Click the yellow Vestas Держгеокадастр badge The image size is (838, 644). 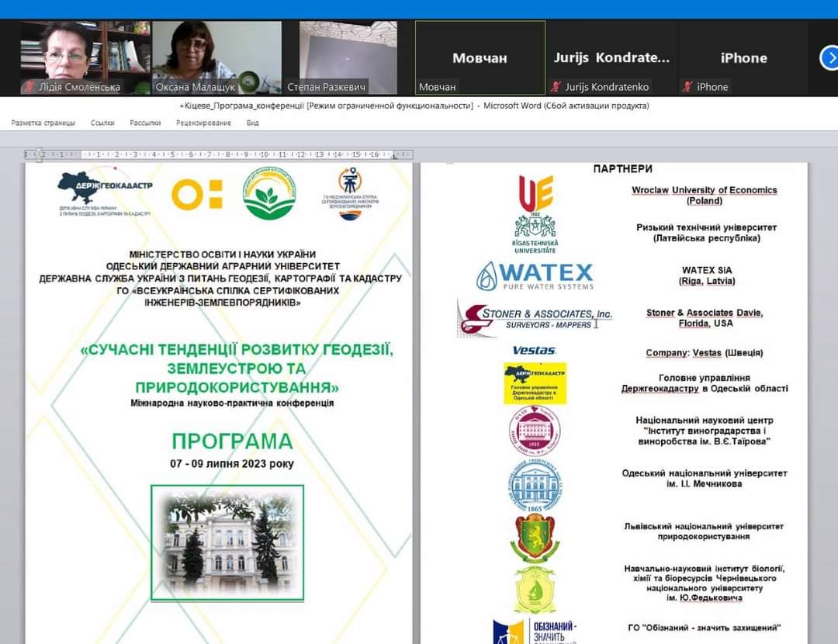coord(535,383)
